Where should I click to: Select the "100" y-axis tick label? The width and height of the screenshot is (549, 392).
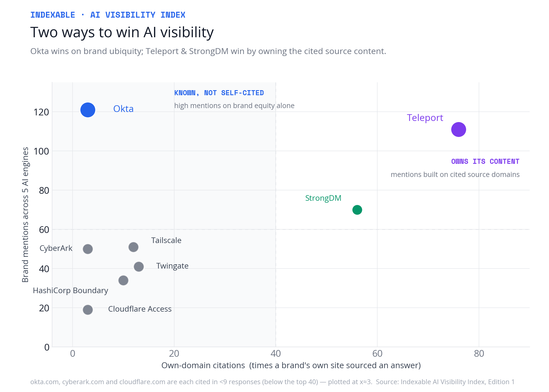(41, 151)
